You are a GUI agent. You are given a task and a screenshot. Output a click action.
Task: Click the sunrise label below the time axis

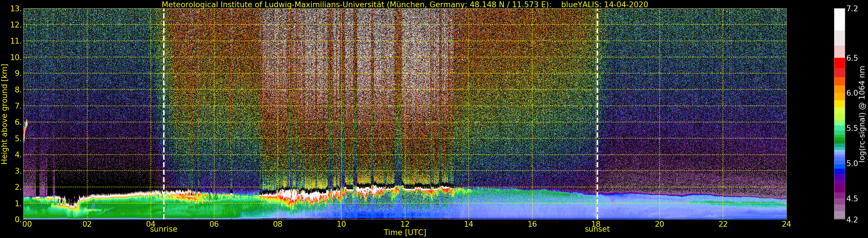pyautogui.click(x=163, y=229)
